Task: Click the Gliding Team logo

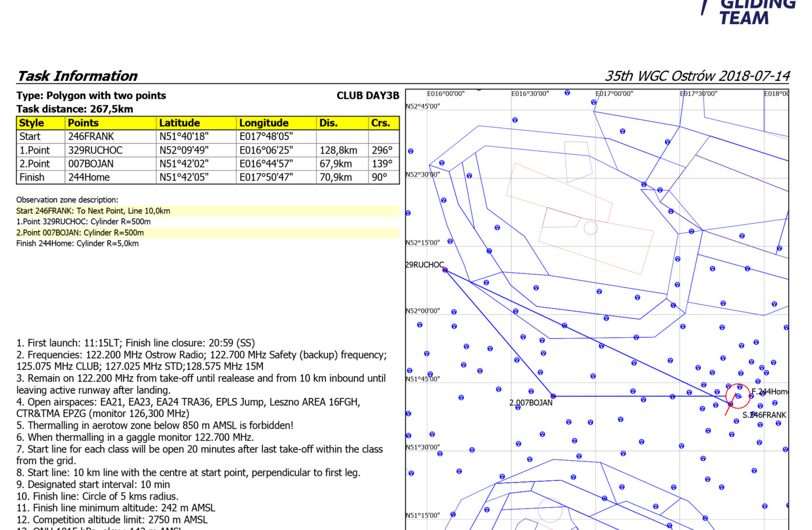Action: tap(750, 12)
